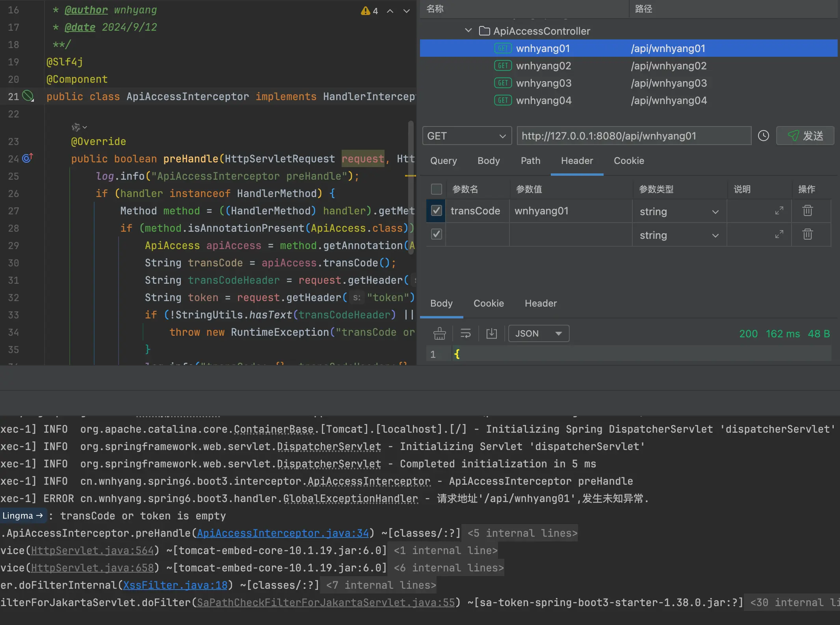Click the editor vertical scrollbar
Screen dimensions: 840x625
pyautogui.click(x=411, y=187)
